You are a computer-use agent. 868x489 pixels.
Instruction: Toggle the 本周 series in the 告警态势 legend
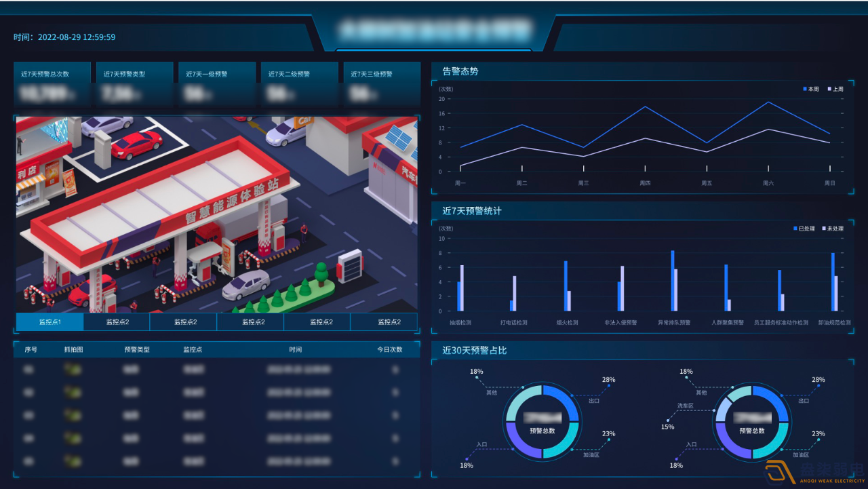pyautogui.click(x=810, y=89)
